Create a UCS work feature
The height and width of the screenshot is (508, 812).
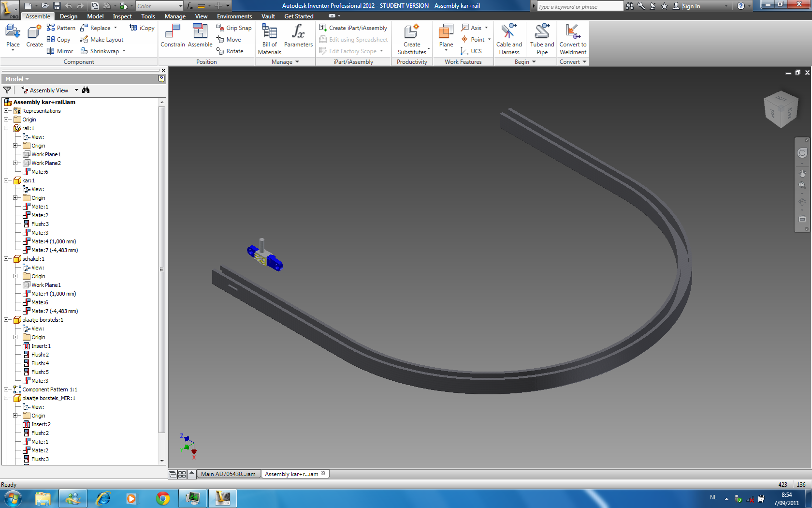[x=471, y=51]
